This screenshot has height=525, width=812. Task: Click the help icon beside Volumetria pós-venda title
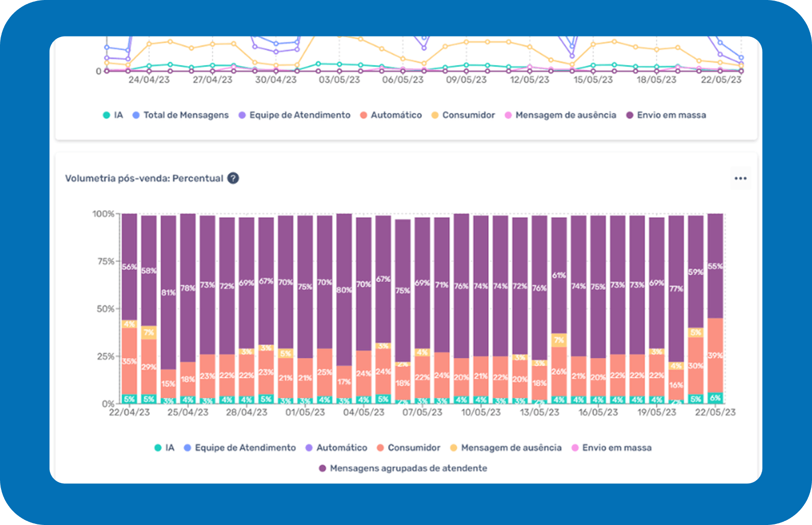[233, 178]
